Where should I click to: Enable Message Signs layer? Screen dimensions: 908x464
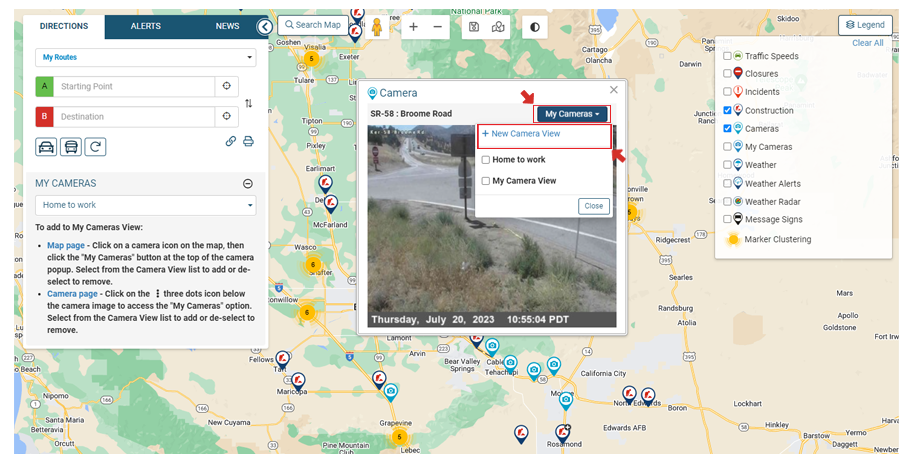coord(727,219)
